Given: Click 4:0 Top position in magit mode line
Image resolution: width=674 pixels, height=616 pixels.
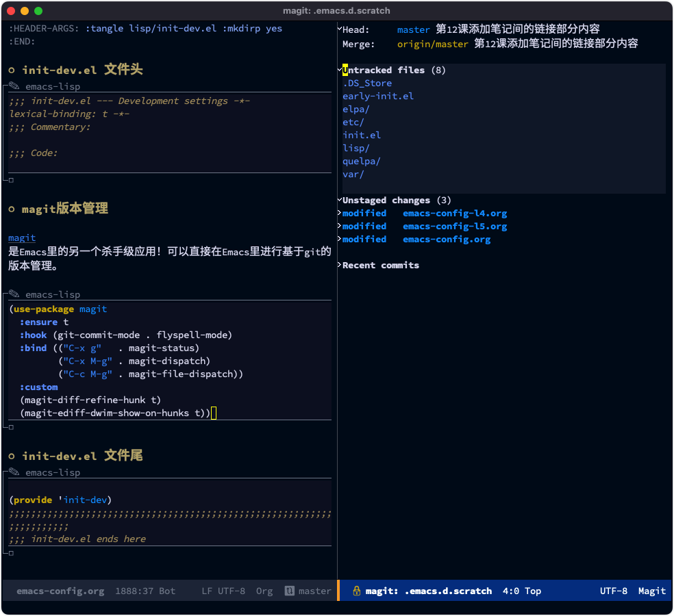Looking at the screenshot, I should tap(522, 591).
